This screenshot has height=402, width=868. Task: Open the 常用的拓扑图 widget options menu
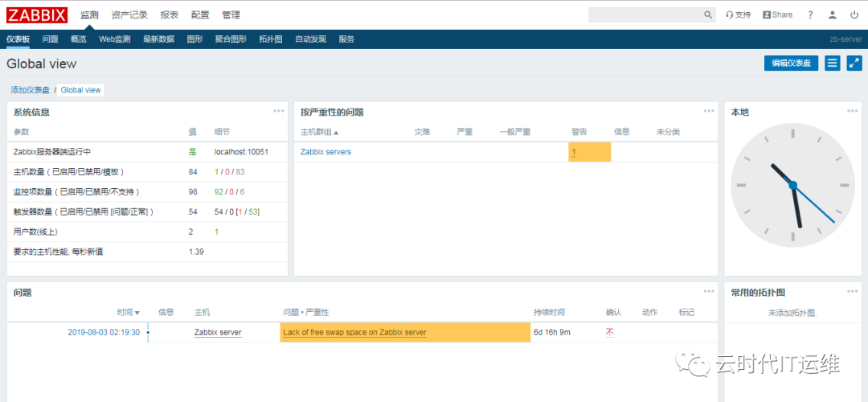tap(852, 291)
